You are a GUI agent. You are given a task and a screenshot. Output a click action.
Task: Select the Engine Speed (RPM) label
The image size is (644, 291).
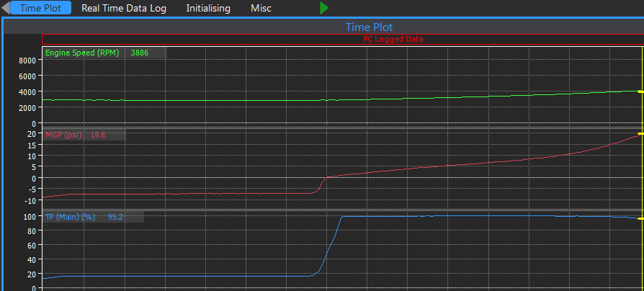point(82,53)
